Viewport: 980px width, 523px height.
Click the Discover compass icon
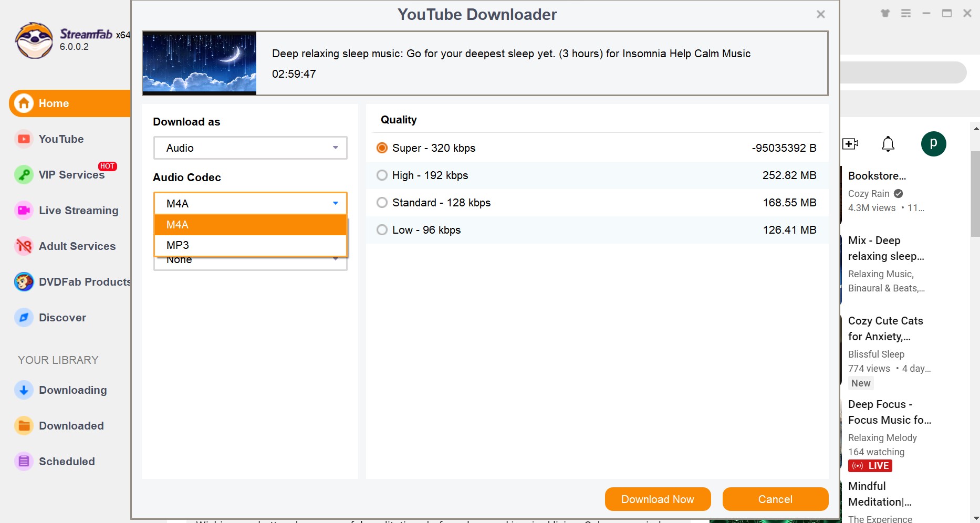click(24, 318)
